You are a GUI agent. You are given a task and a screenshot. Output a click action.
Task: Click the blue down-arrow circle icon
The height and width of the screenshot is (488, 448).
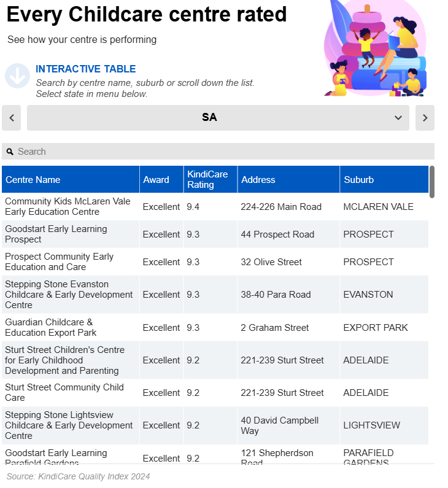pyautogui.click(x=17, y=76)
